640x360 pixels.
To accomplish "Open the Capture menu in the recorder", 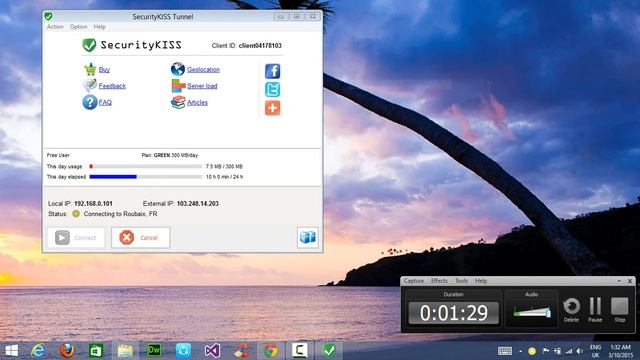I will pyautogui.click(x=414, y=281).
